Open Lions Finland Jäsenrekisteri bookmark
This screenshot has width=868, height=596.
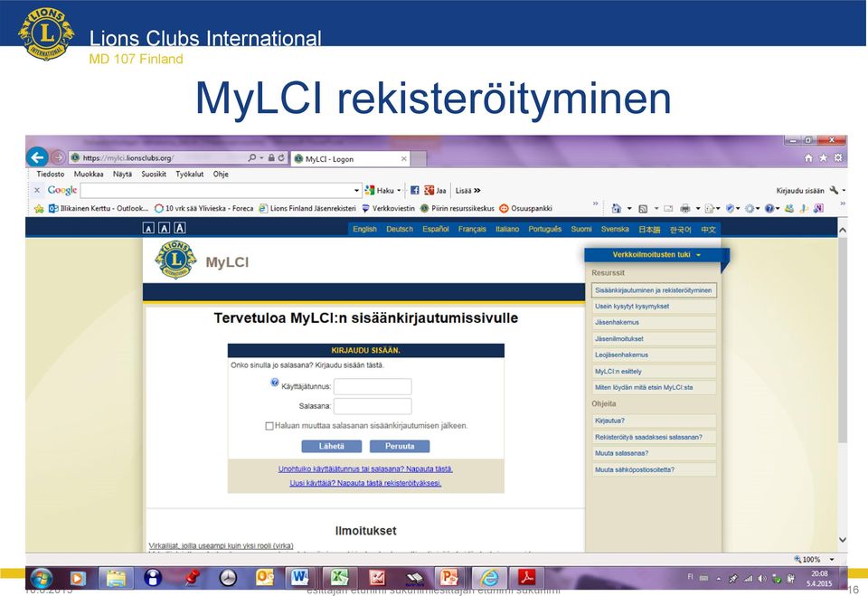pyautogui.click(x=307, y=209)
